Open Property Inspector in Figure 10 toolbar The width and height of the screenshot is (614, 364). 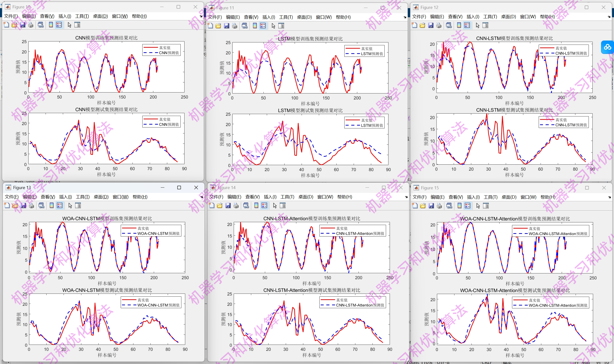pos(77,25)
